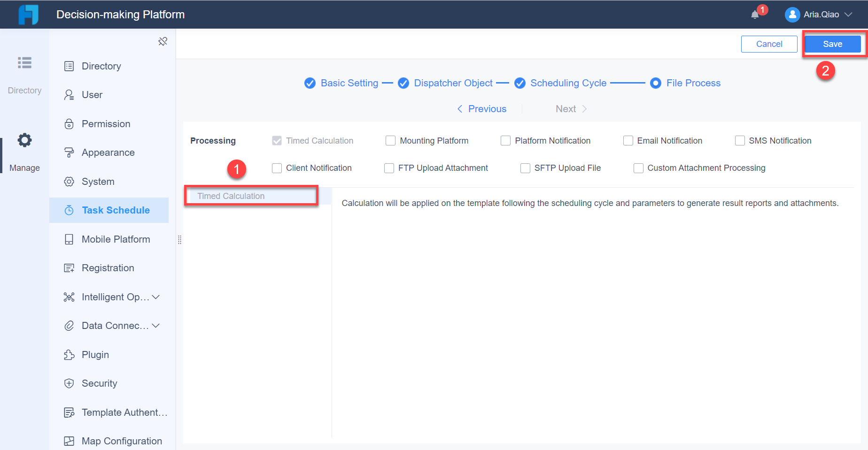Expand the Intelligent Operations submenu chevron
The height and width of the screenshot is (450, 868).
click(x=156, y=297)
